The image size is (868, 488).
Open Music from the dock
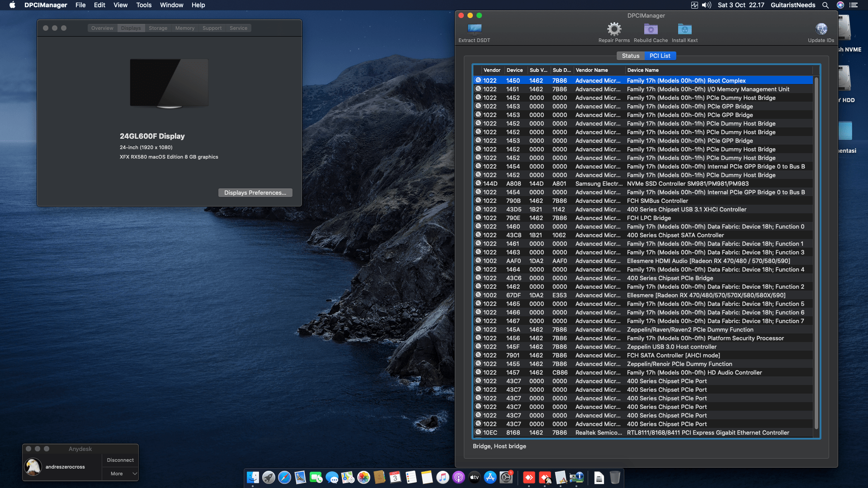pyautogui.click(x=443, y=477)
